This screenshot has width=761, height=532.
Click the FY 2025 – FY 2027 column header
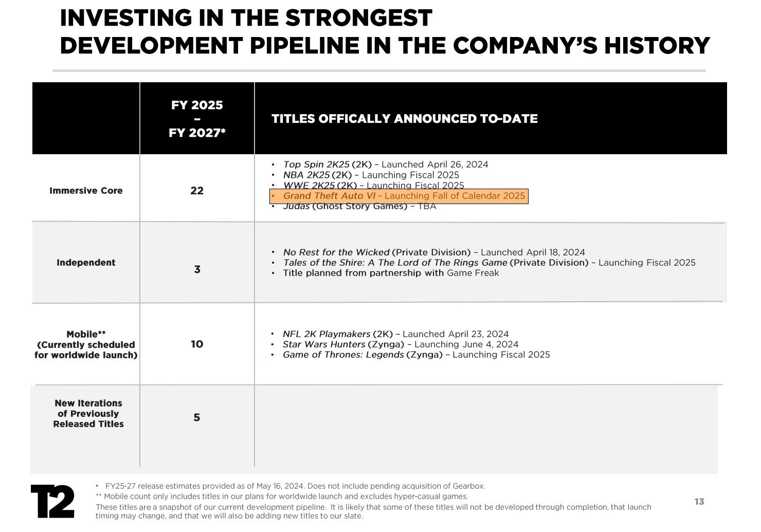click(197, 119)
